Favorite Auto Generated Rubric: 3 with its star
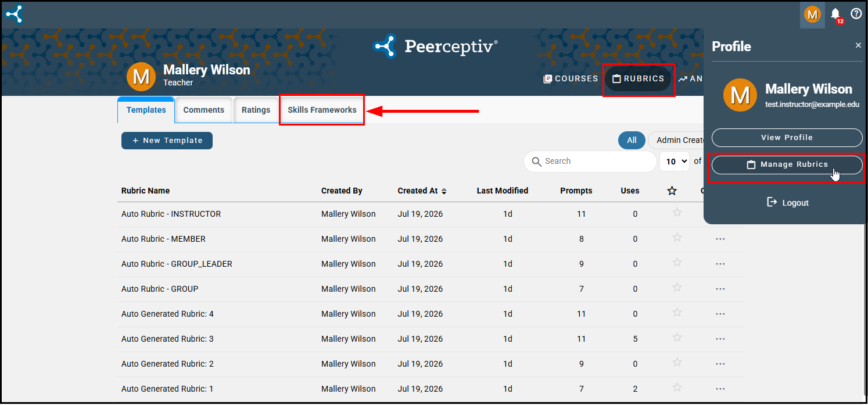This screenshot has height=405, width=868. coord(677,338)
